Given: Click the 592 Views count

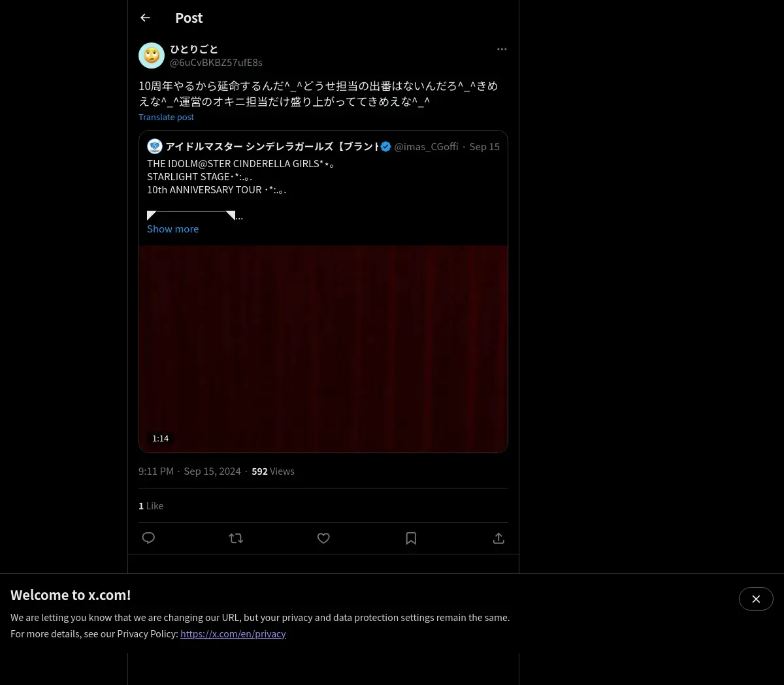Looking at the screenshot, I should click(273, 471).
